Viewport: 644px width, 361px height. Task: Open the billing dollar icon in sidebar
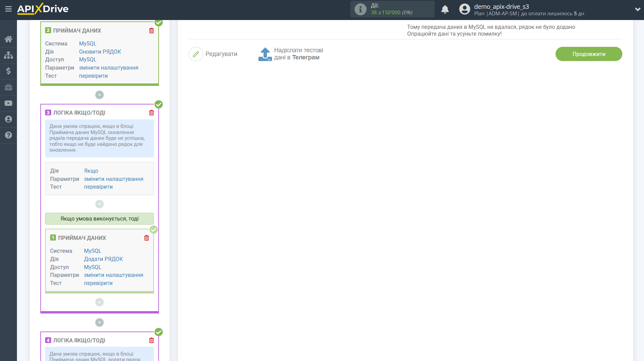pyautogui.click(x=8, y=71)
